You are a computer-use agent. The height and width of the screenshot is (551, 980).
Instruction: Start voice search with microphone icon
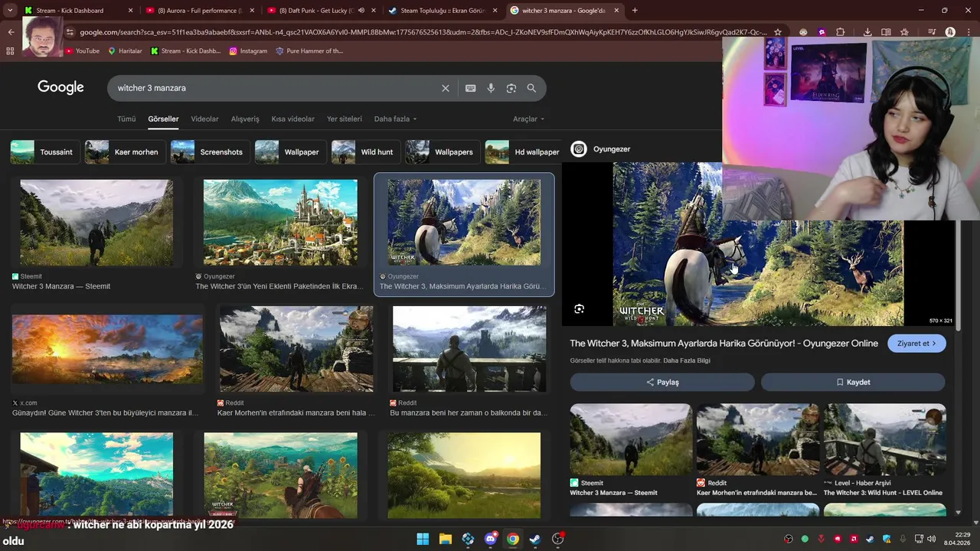point(491,88)
